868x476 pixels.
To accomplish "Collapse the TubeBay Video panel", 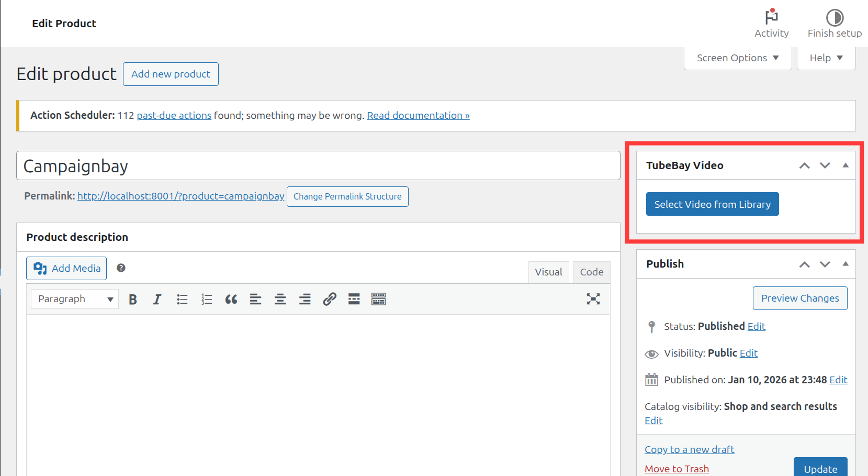I will pyautogui.click(x=846, y=165).
